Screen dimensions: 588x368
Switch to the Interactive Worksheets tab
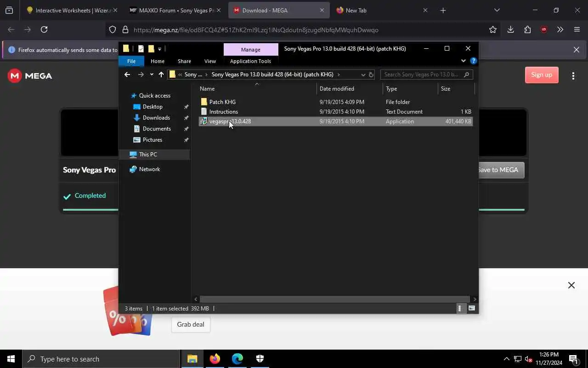(72, 10)
